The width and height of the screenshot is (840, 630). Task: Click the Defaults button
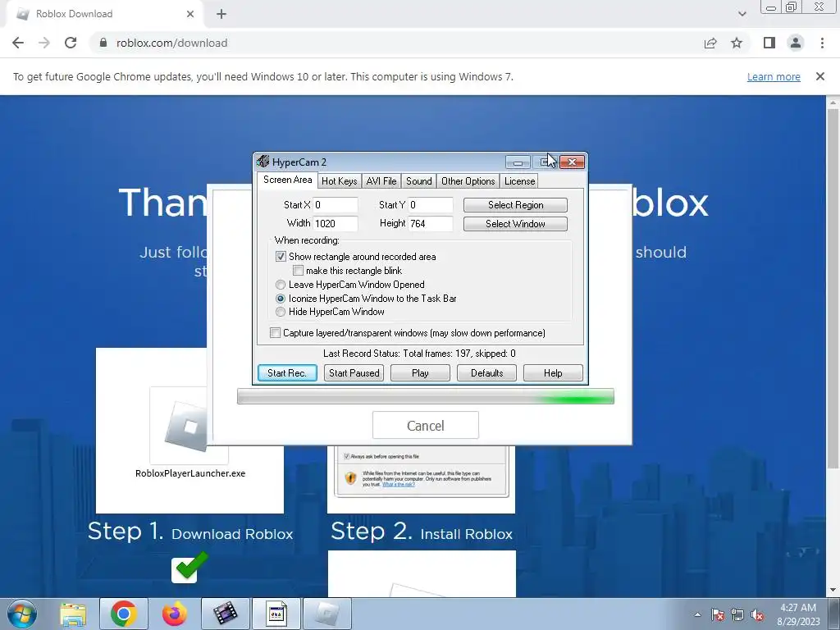pyautogui.click(x=486, y=373)
